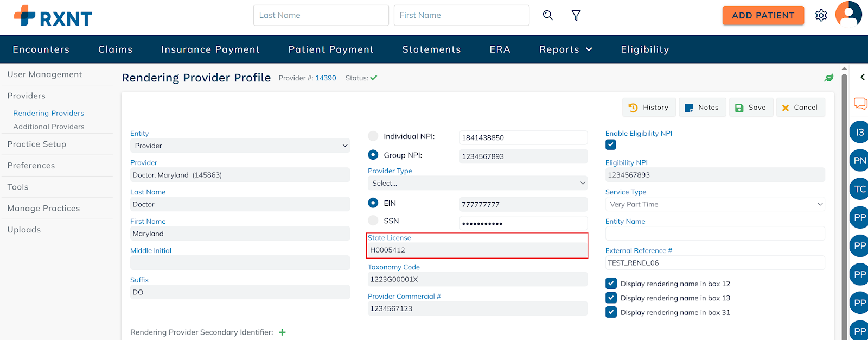The height and width of the screenshot is (340, 868).
Task: Open the patient filter funnel icon
Action: (x=576, y=15)
